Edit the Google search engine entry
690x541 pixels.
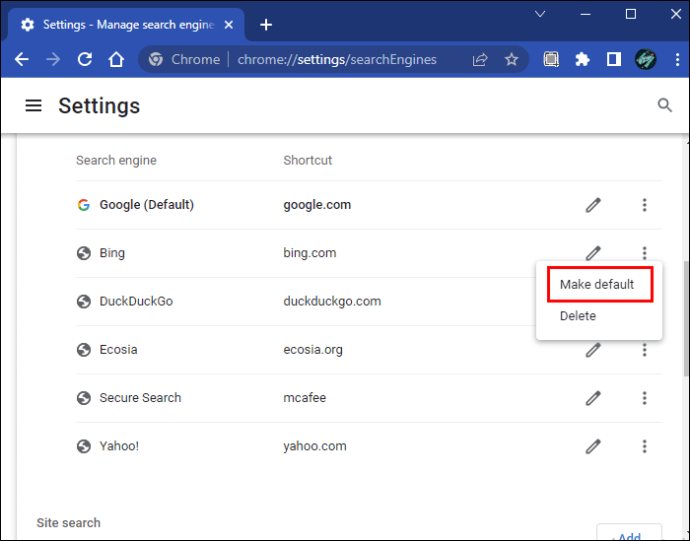[593, 205]
